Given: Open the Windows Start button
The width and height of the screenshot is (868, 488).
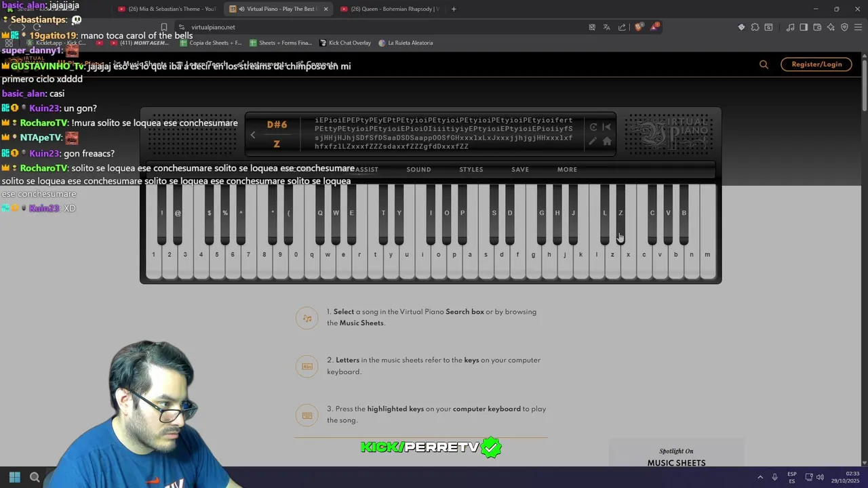Looking at the screenshot, I should pyautogui.click(x=15, y=477).
